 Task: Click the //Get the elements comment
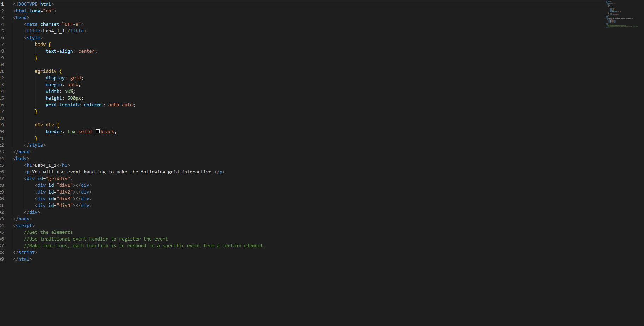tap(48, 232)
